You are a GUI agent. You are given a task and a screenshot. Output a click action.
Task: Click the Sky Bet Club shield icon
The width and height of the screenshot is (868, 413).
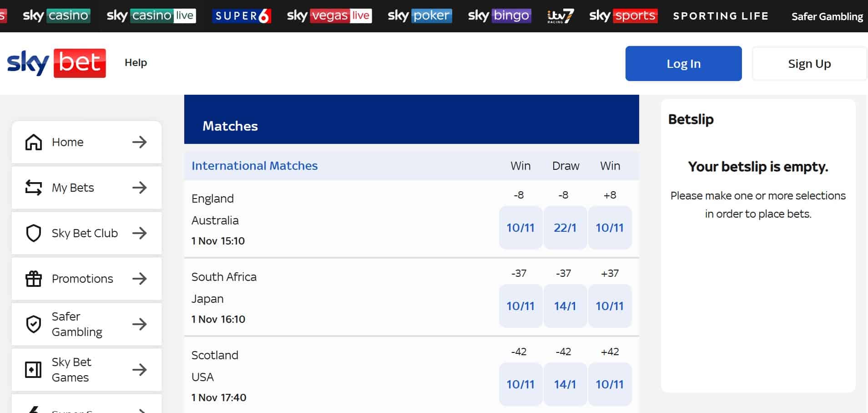[34, 233]
